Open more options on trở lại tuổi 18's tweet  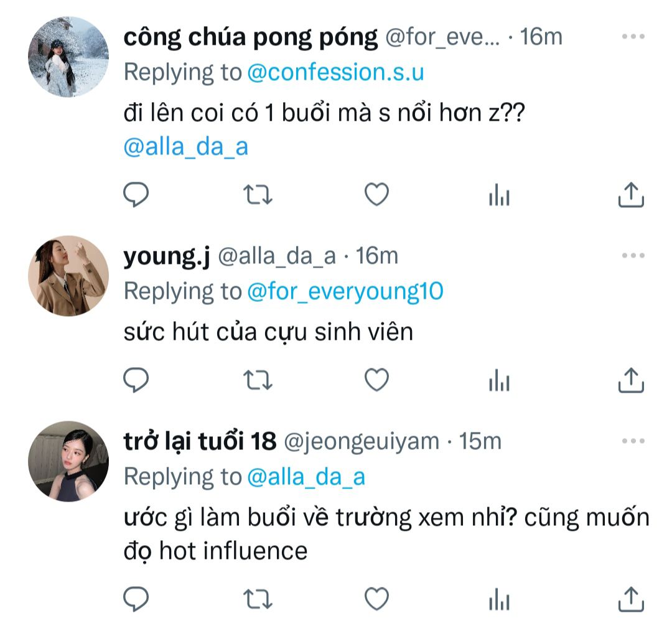point(633,441)
